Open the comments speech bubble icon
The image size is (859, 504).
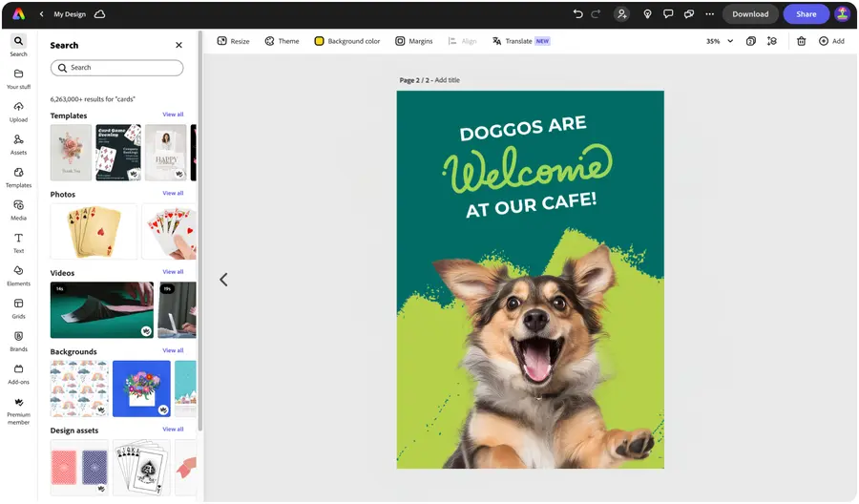point(668,14)
